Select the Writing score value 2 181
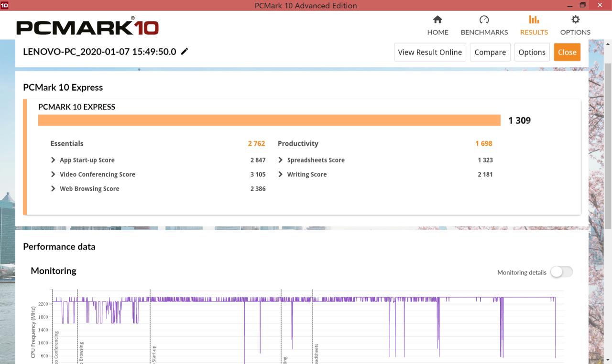 tap(485, 174)
